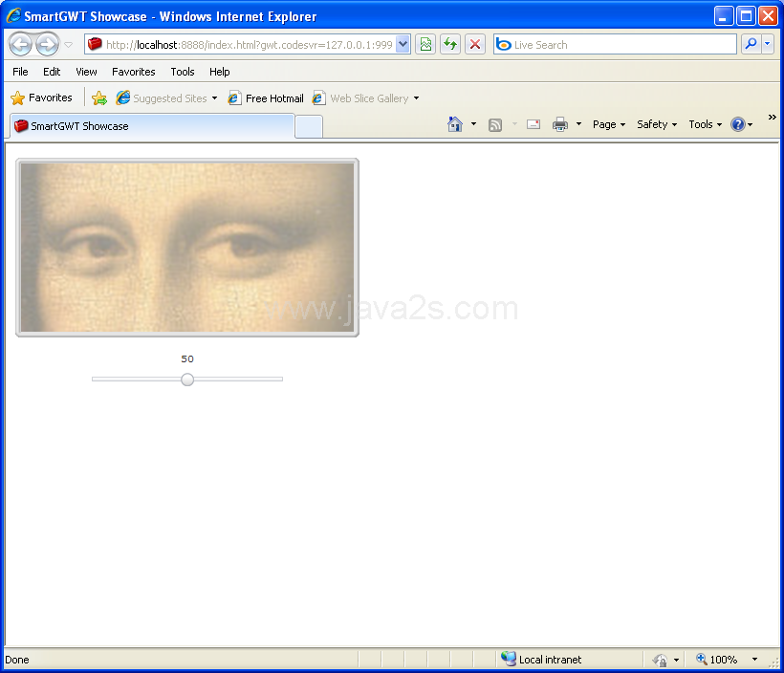
Task: Open Suggested Sites link
Action: coord(162,98)
